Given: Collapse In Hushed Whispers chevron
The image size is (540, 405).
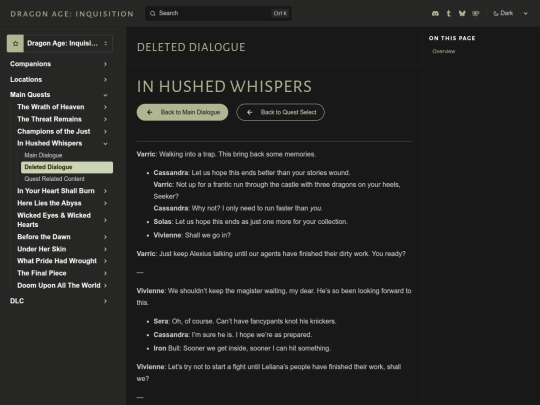Looking at the screenshot, I should [x=105, y=144].
